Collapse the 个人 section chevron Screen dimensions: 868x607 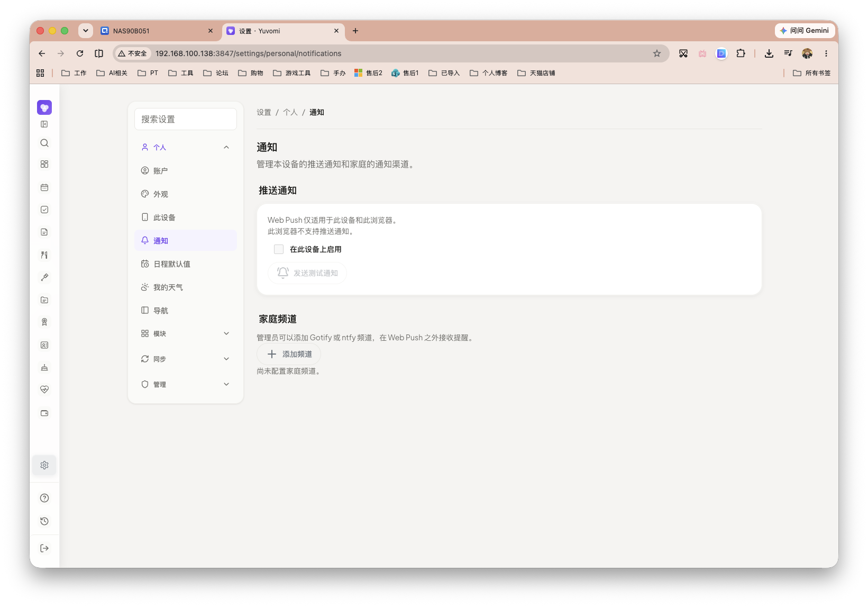click(226, 148)
